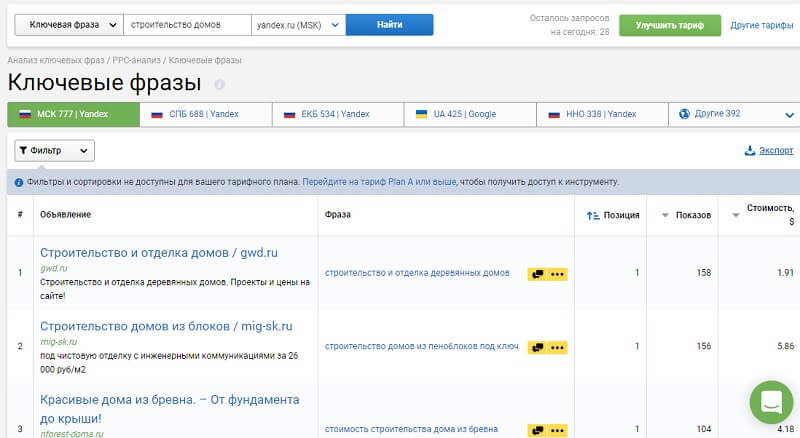Click the globe icon next to Другие 392
This screenshot has height=438, width=800.
685,114
